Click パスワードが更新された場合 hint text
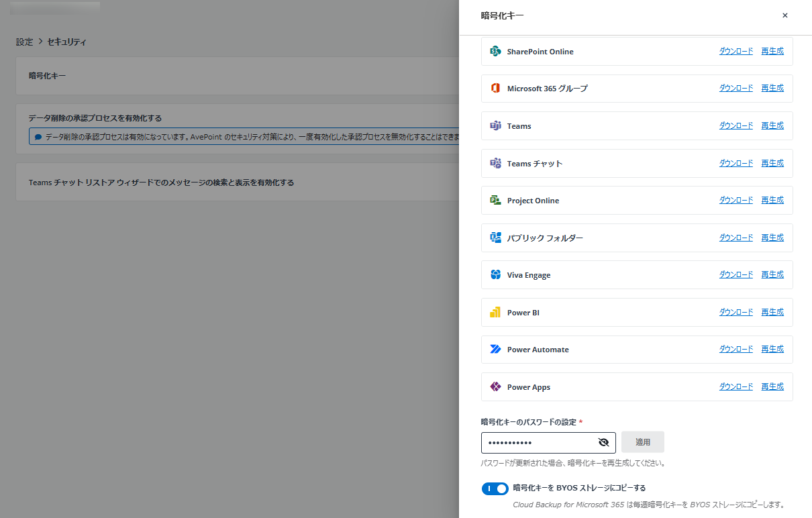 pos(573,464)
